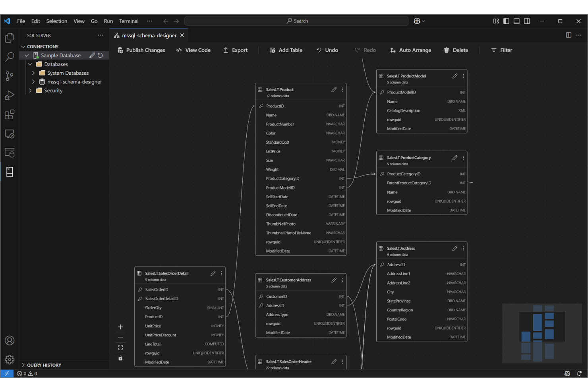Click the Auto Arrange button
The height and width of the screenshot is (392, 588).
click(410, 50)
